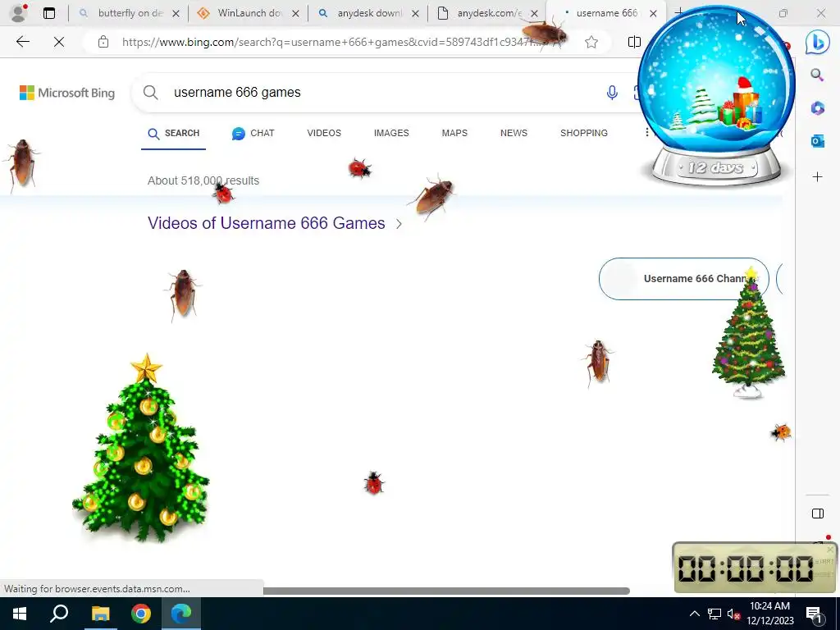Click the address bar URL
This screenshot has width=840, height=630.
332,42
